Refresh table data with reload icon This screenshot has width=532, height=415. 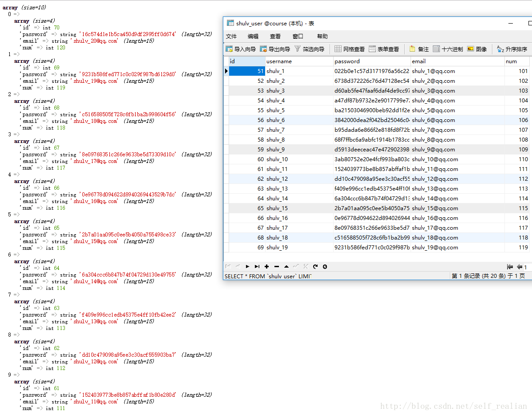coord(315,267)
